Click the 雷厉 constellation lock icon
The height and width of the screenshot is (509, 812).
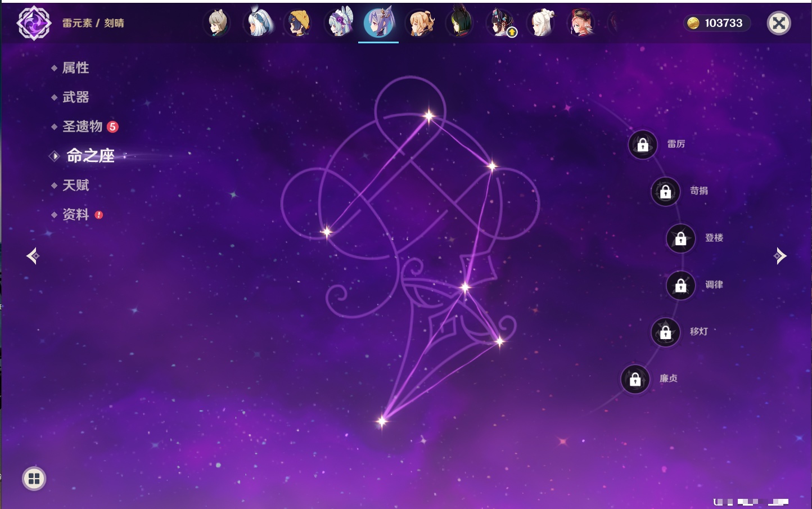(x=643, y=145)
